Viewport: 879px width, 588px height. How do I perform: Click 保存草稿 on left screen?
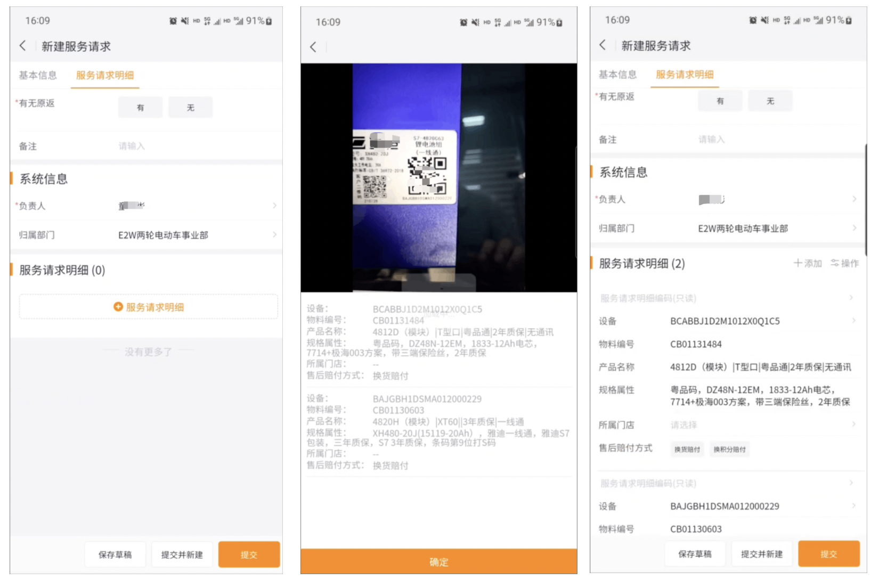[x=115, y=554]
